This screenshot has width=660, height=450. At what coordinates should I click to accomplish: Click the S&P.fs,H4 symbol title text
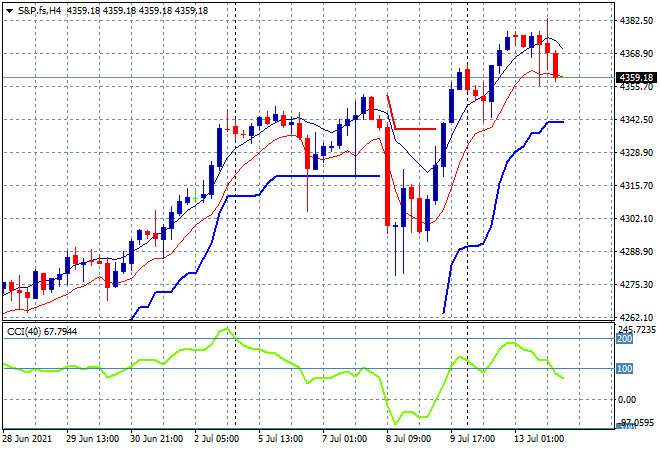pos(39,11)
